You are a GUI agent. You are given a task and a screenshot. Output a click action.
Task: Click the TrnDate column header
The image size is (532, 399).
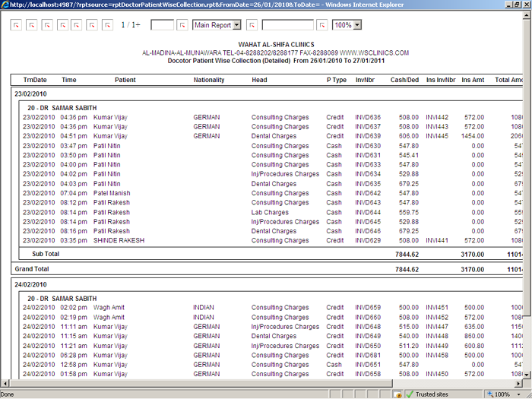coord(35,80)
